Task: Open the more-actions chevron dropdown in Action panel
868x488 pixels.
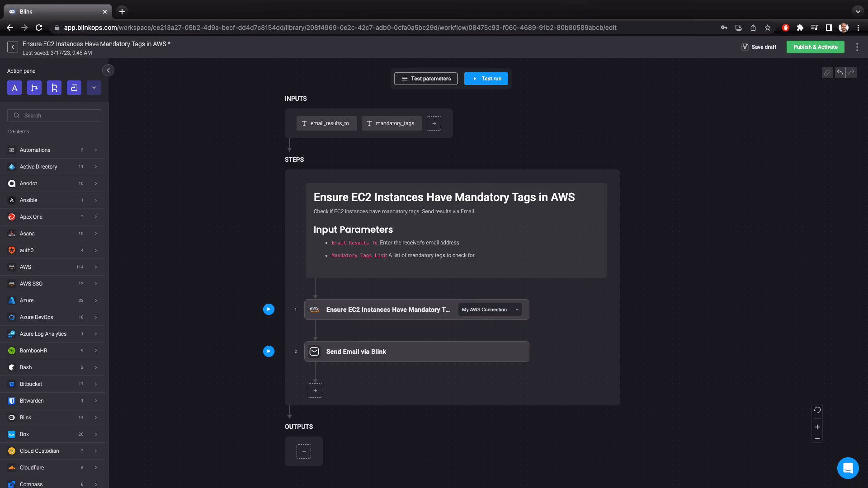Action: [94, 88]
